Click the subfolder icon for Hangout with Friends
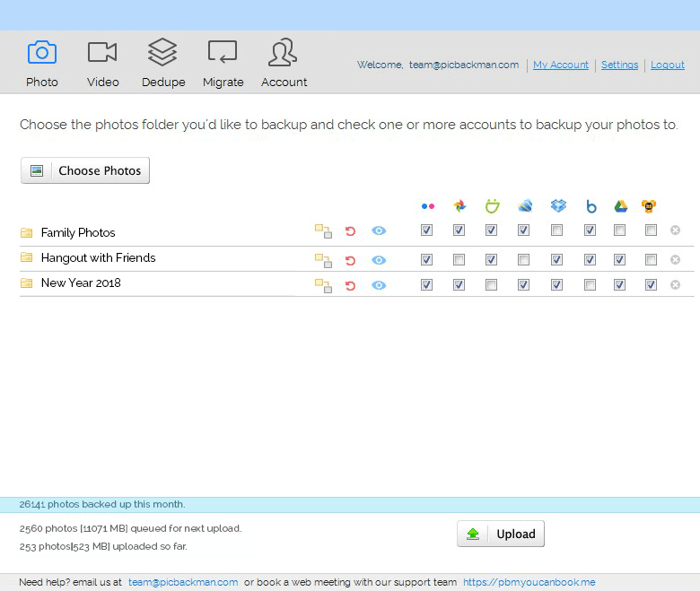The height and width of the screenshot is (591, 700). [x=323, y=260]
